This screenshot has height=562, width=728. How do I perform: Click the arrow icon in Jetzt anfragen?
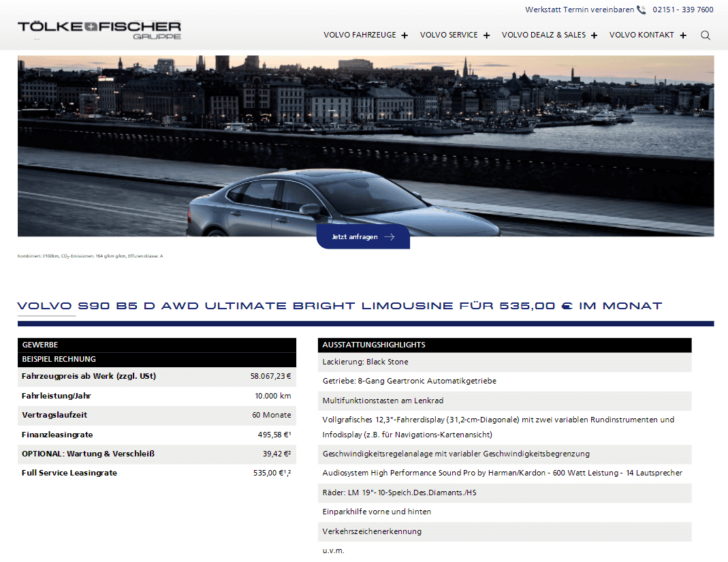tap(390, 237)
